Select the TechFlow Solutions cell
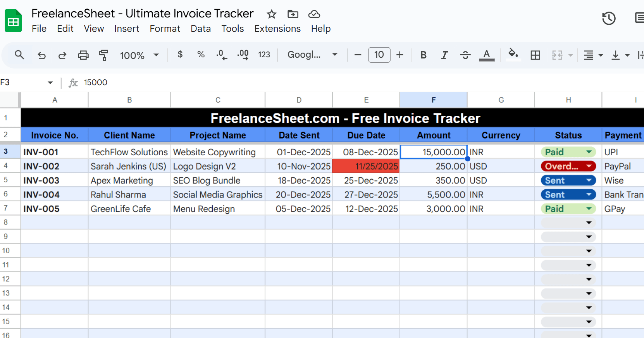This screenshot has width=644, height=338. point(129,152)
